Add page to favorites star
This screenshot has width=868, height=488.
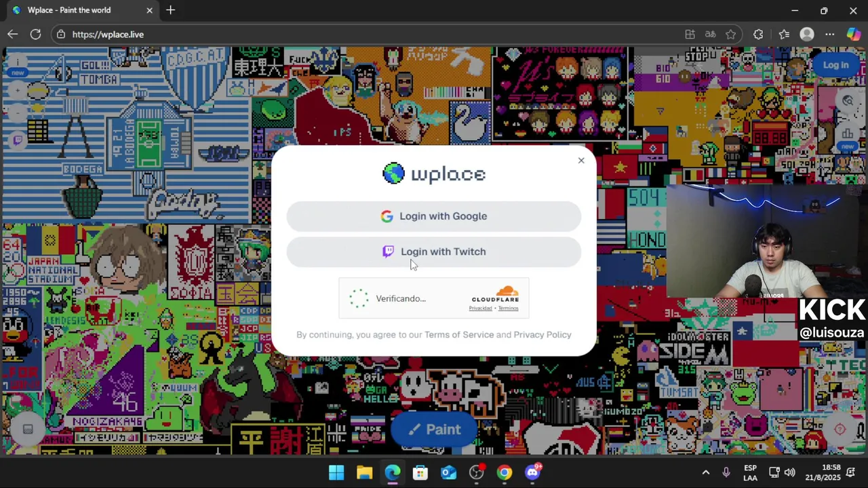(730, 34)
